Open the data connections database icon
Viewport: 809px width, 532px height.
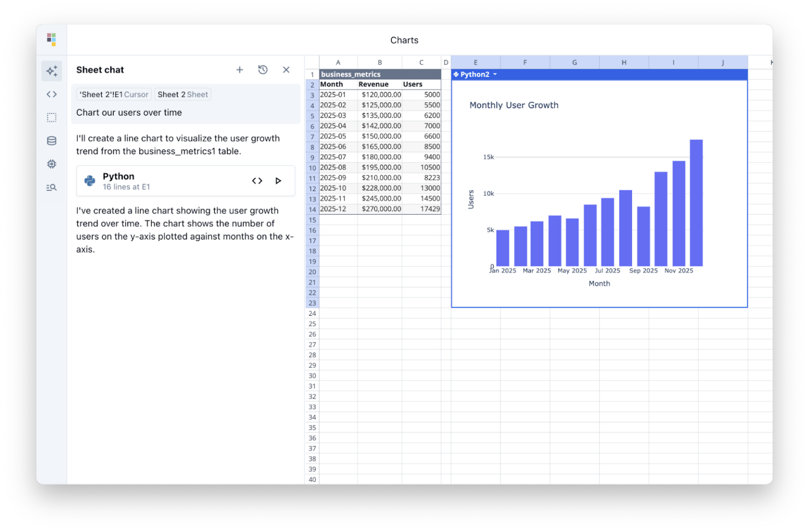[x=51, y=140]
